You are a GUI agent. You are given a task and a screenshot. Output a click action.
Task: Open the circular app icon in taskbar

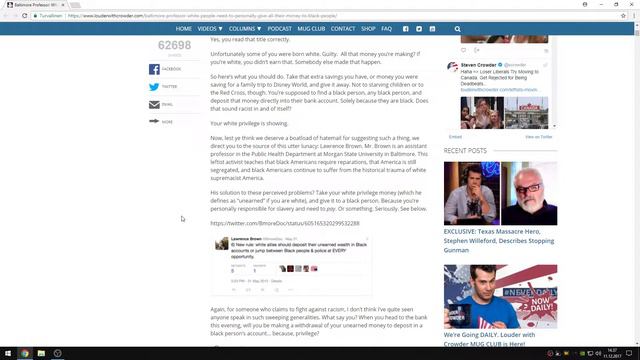click(58, 353)
